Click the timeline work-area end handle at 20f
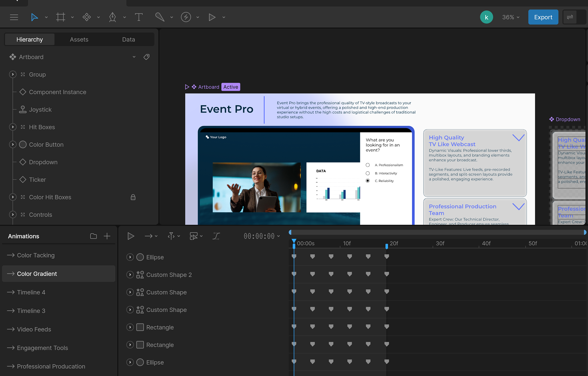The image size is (588, 376). (x=386, y=246)
